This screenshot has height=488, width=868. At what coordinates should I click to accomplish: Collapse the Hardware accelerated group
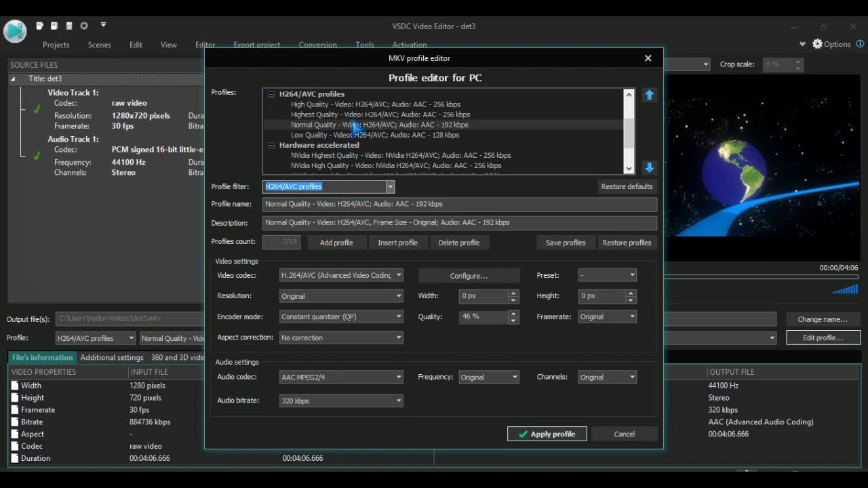(x=271, y=145)
